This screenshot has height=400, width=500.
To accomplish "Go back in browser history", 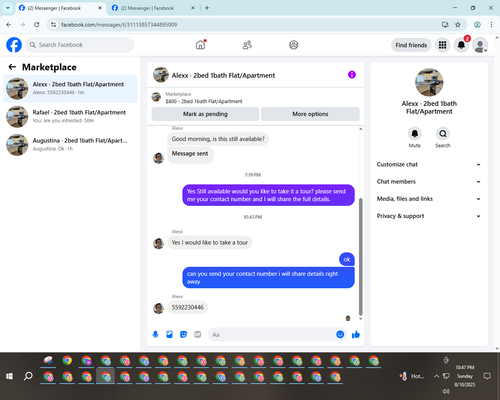I will click(9, 25).
